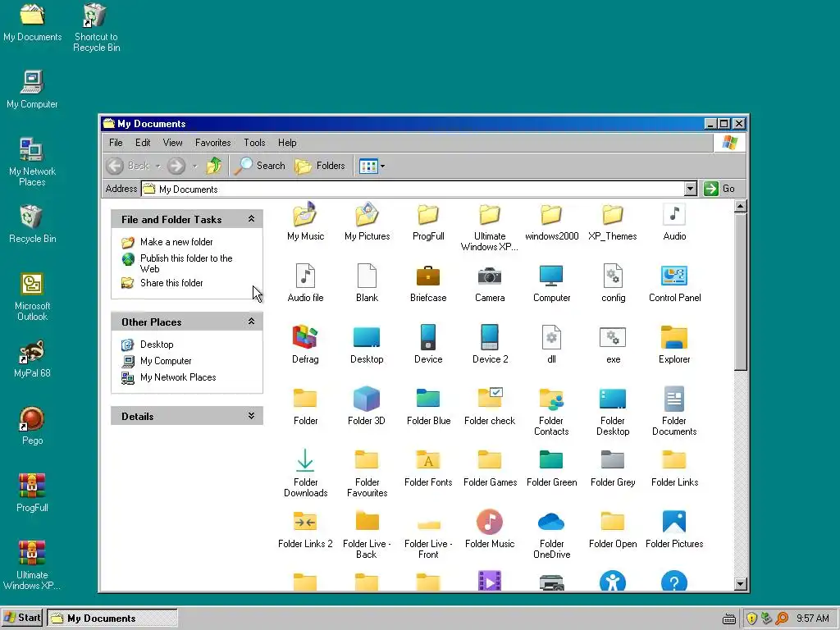Image resolution: width=840 pixels, height=630 pixels.
Task: Collapse the Other Places panel
Action: tap(251, 322)
